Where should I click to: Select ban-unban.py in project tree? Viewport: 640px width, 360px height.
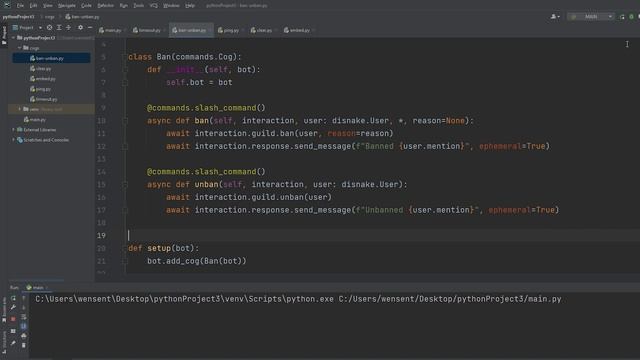point(51,58)
